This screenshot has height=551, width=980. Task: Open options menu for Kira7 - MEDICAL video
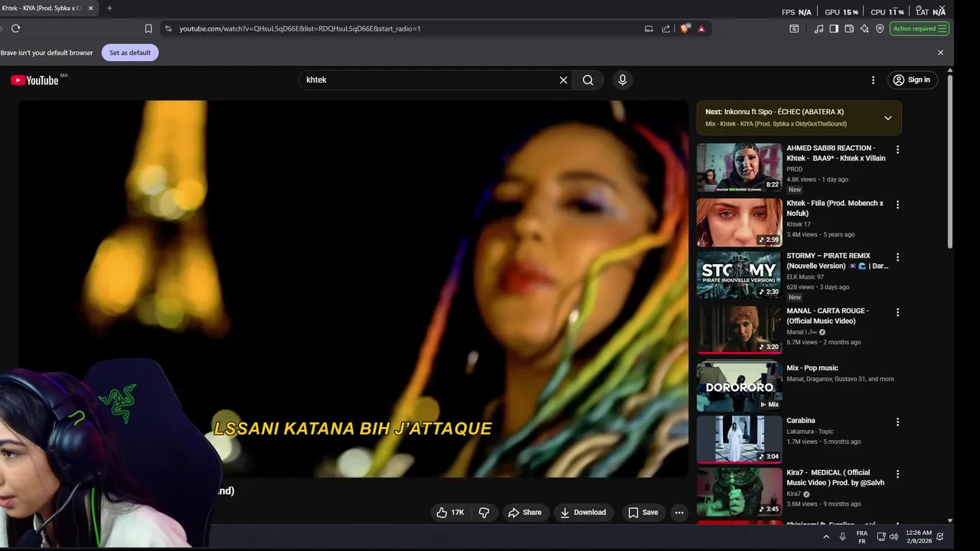pyautogui.click(x=898, y=474)
